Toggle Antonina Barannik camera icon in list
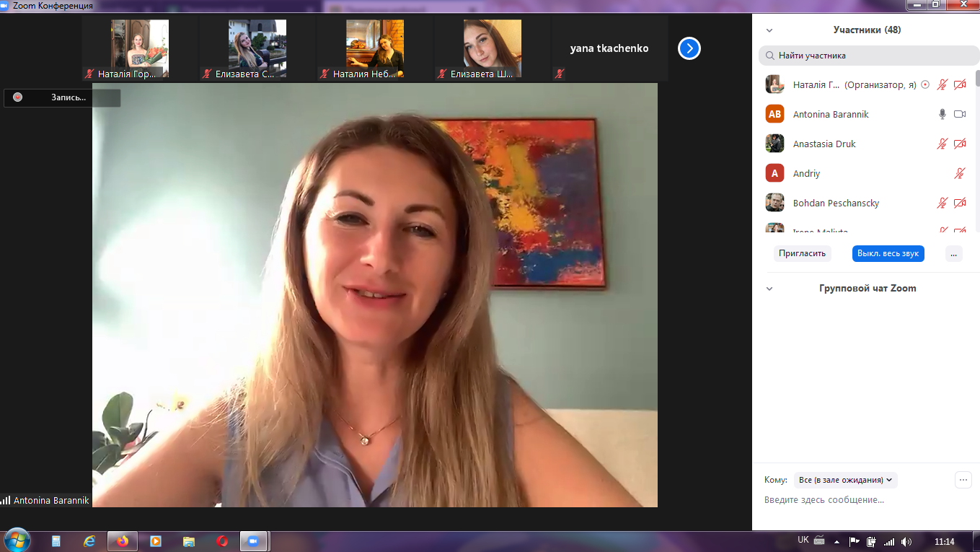Image resolution: width=980 pixels, height=552 pixels. click(x=960, y=114)
